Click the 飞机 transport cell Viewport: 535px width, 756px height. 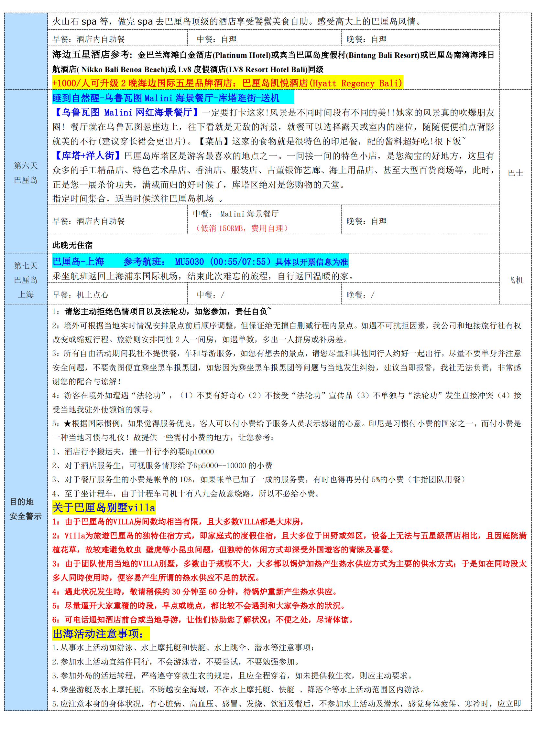click(x=515, y=280)
